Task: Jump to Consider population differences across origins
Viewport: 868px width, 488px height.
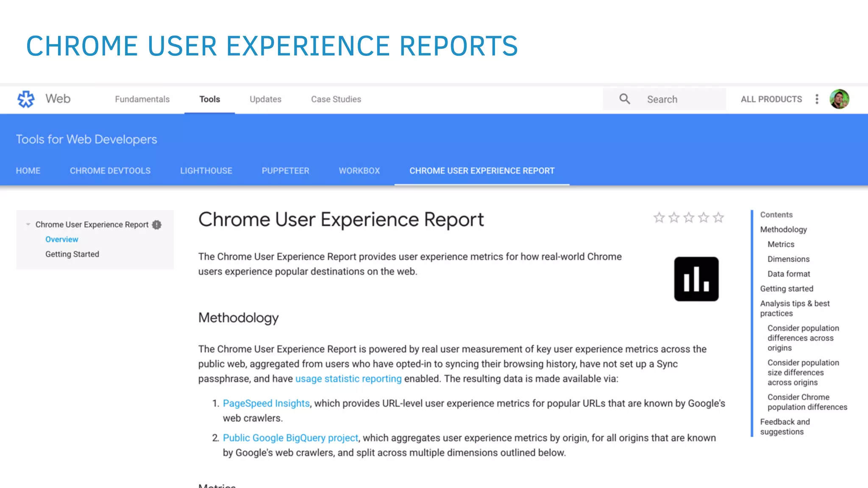Action: point(803,338)
